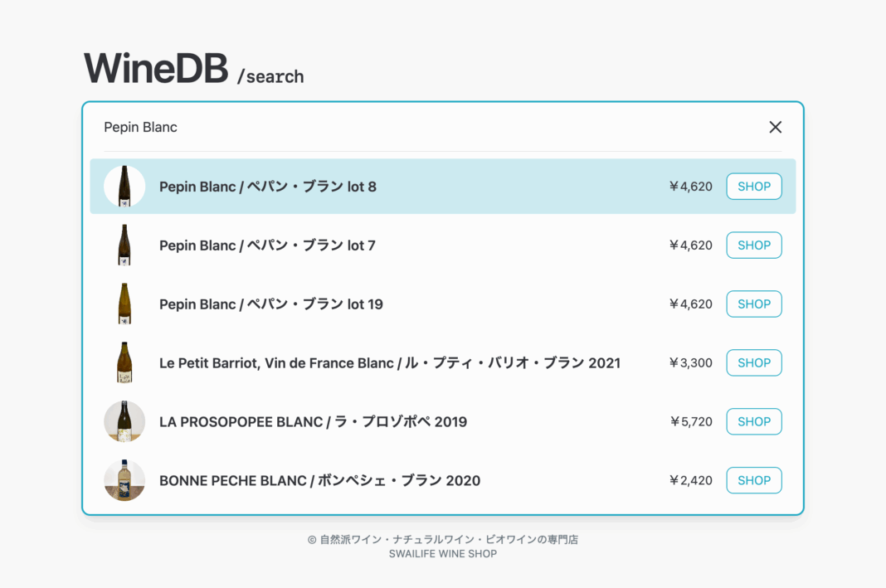This screenshot has width=886, height=588.
Task: Open SHOP for Le Petit Barriot 2021
Action: [753, 362]
